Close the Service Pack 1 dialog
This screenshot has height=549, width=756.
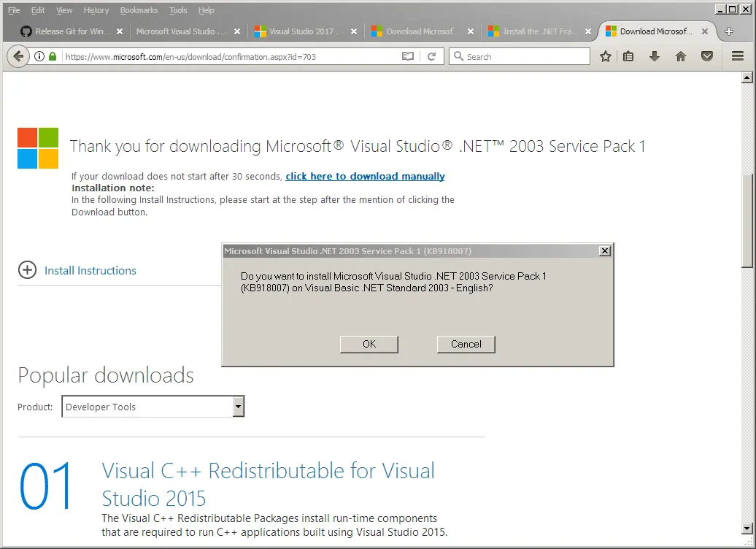[605, 251]
